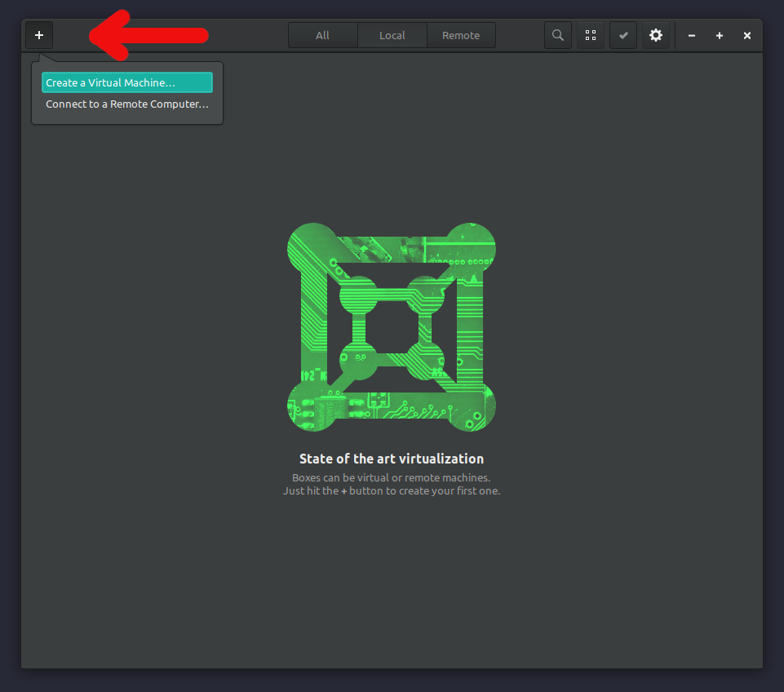Open the gear settings menu

pyautogui.click(x=656, y=35)
